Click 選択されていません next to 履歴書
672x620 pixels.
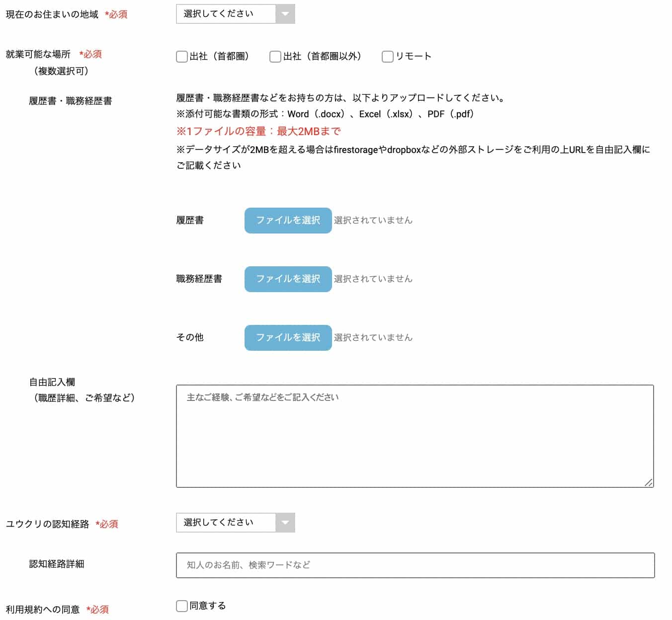pyautogui.click(x=373, y=220)
